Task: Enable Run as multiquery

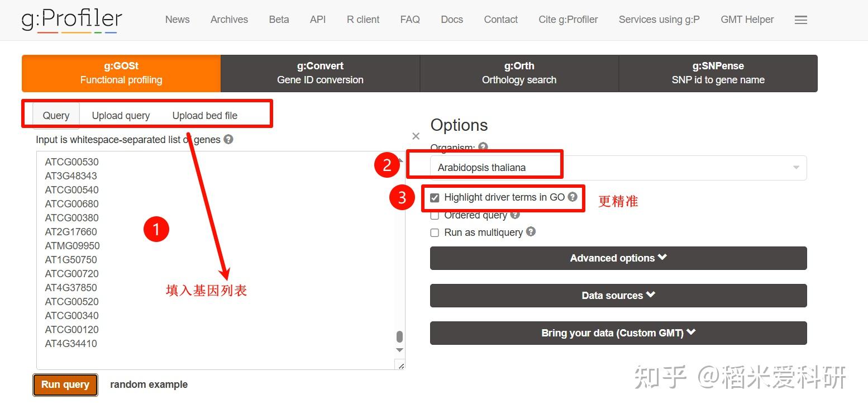Action: tap(435, 232)
